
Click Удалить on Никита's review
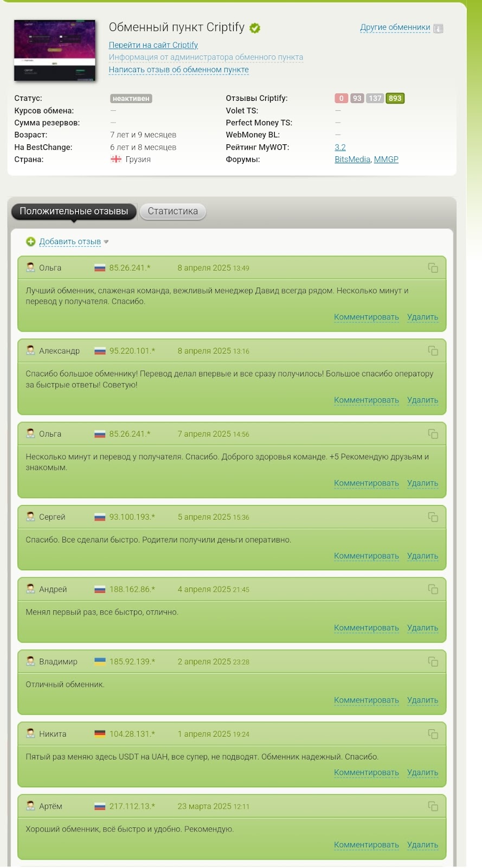pos(423,773)
